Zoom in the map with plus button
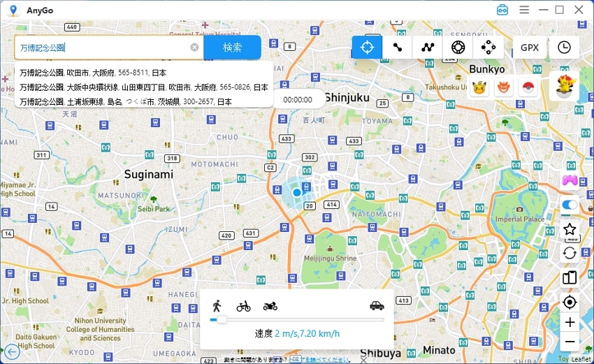 click(570, 322)
